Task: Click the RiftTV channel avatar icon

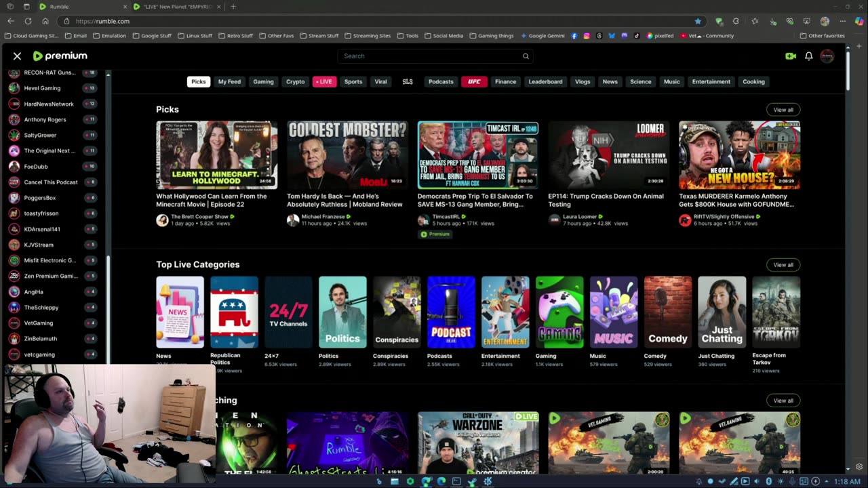Action: click(x=685, y=220)
